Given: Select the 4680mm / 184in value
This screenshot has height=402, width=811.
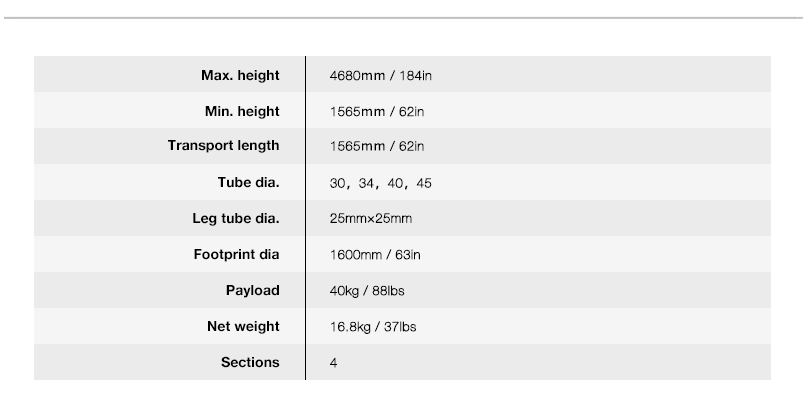Looking at the screenshot, I should click(380, 76).
